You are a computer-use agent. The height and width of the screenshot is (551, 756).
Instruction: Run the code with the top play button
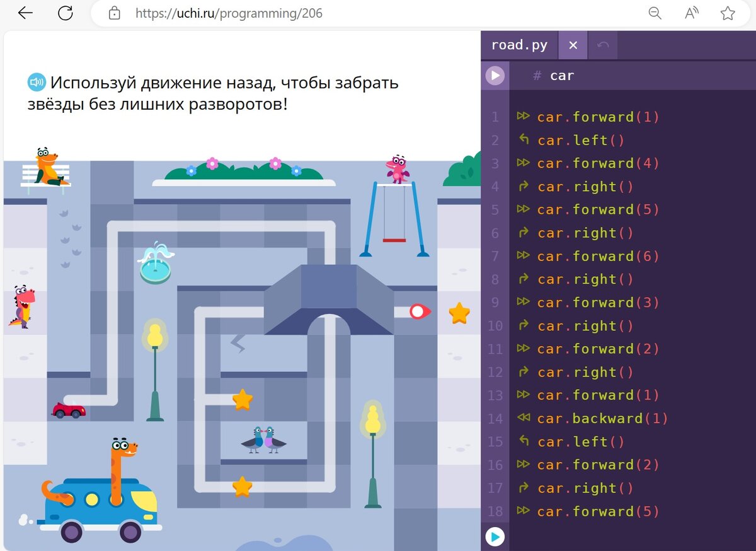pyautogui.click(x=495, y=76)
